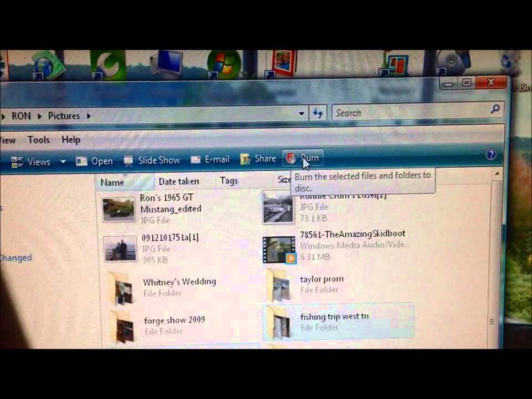Select the forge show 2009 folder icon
Image resolution: width=532 pixels, height=399 pixels.
click(x=122, y=327)
